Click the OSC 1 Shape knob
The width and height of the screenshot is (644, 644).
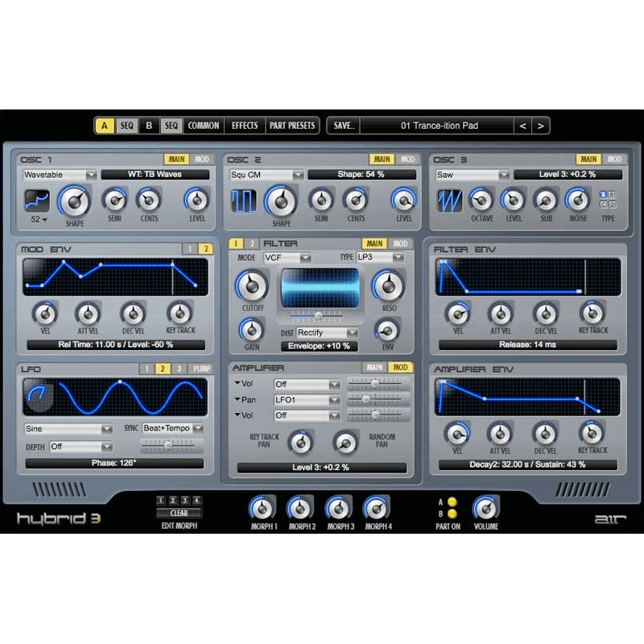(74, 200)
